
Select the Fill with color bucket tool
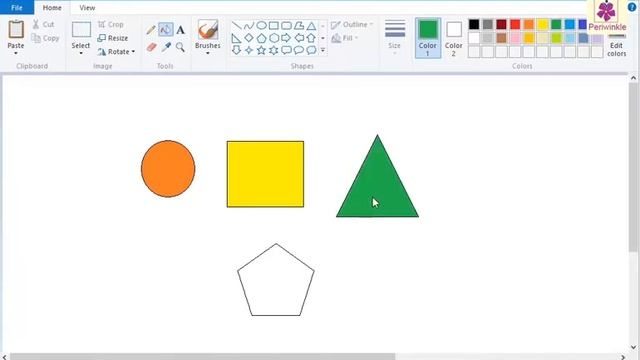click(x=166, y=29)
